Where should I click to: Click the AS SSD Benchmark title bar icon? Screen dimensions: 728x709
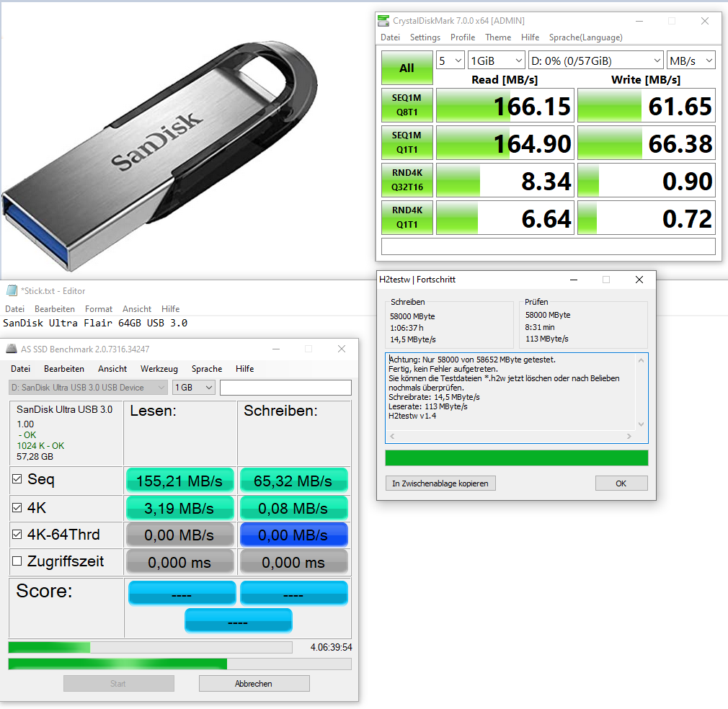point(12,349)
